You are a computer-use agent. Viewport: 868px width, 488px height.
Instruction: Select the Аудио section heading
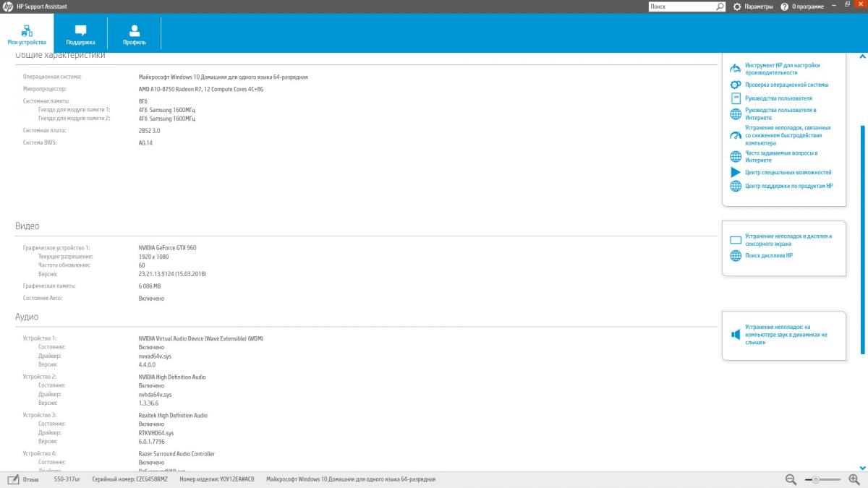27,317
